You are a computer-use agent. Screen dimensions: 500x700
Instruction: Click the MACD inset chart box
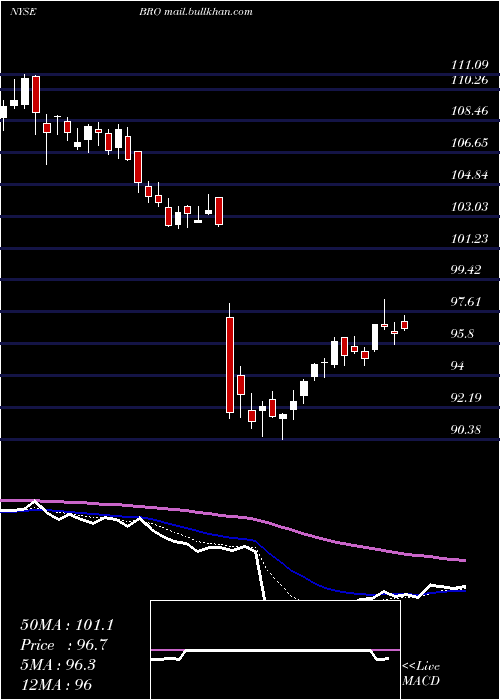click(275, 650)
